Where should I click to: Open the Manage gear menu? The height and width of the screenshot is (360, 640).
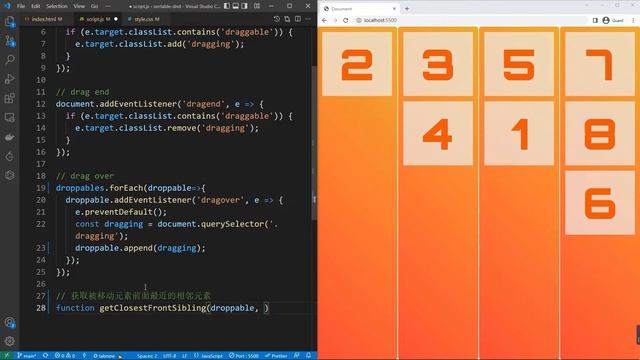click(9, 341)
